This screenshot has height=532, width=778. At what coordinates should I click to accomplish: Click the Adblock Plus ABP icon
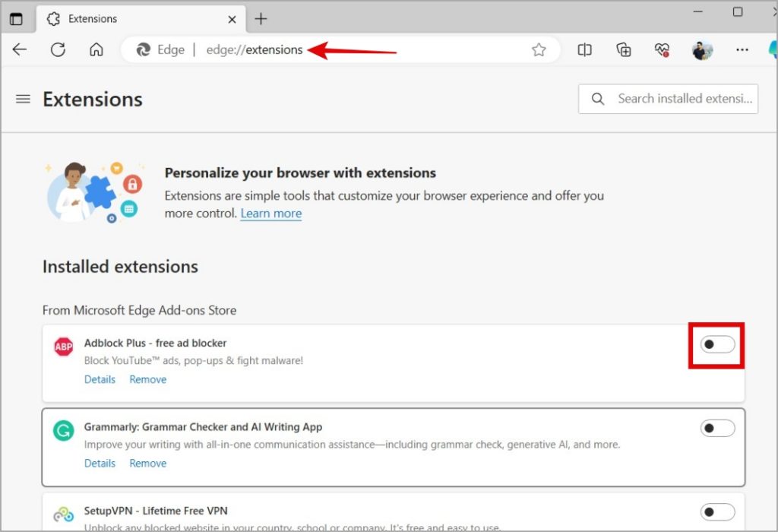(x=64, y=347)
